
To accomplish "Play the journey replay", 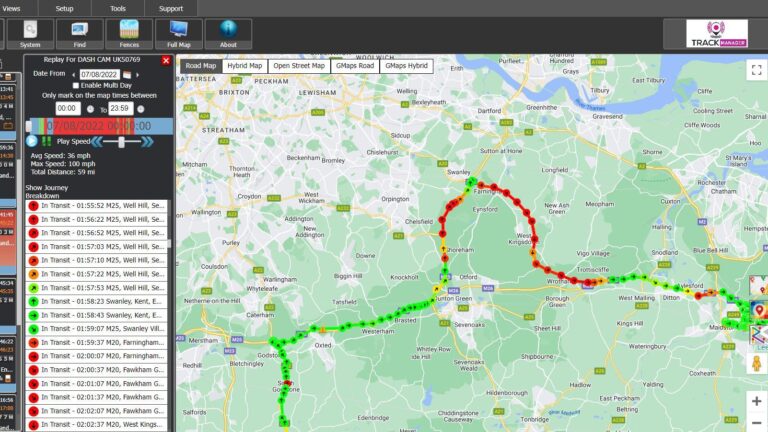I will [33, 142].
